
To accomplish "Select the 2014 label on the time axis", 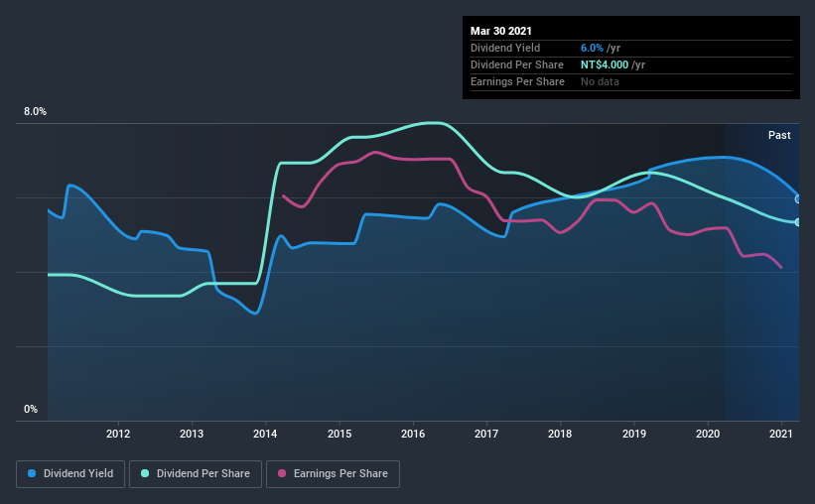I will click(x=265, y=434).
